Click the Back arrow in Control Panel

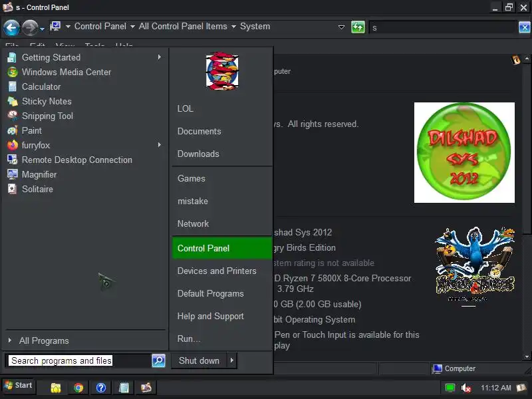coord(11,27)
